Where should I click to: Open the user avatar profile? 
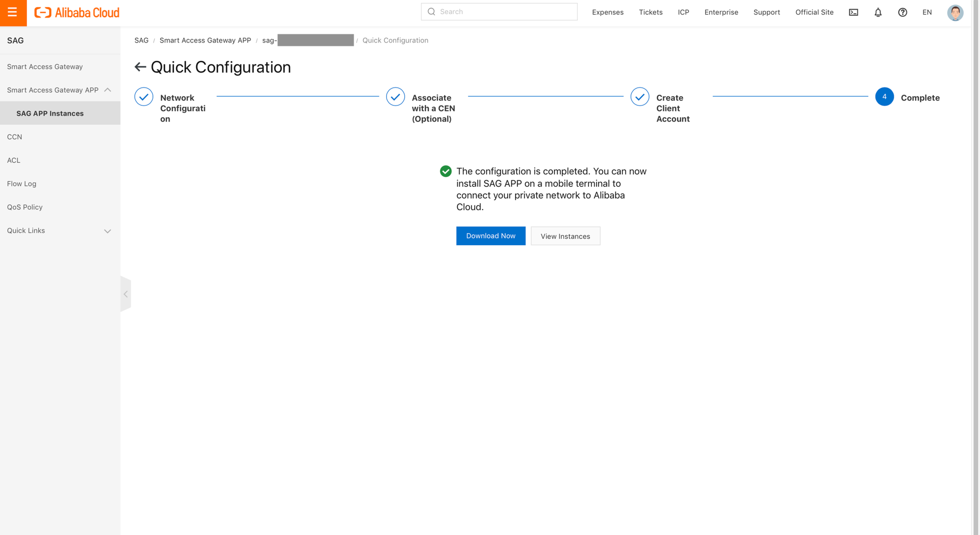click(x=955, y=12)
